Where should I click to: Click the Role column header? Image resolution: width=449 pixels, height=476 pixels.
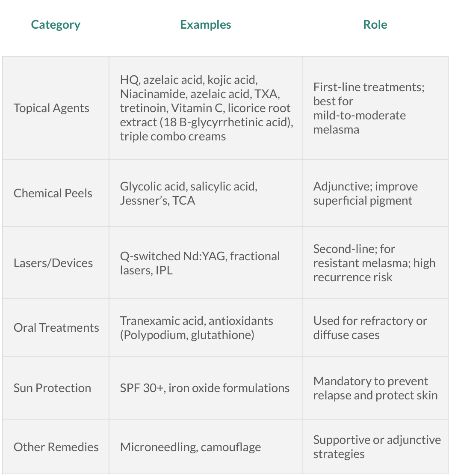click(x=375, y=25)
